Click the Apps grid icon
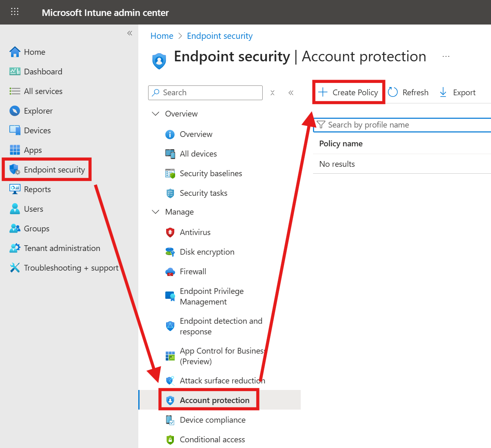Viewport: 491px width, 448px height. [x=15, y=150]
